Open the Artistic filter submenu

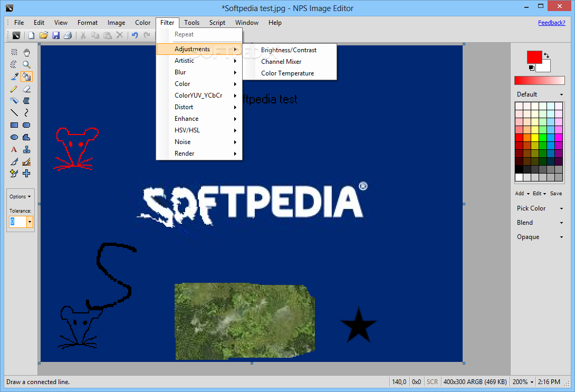click(x=199, y=61)
